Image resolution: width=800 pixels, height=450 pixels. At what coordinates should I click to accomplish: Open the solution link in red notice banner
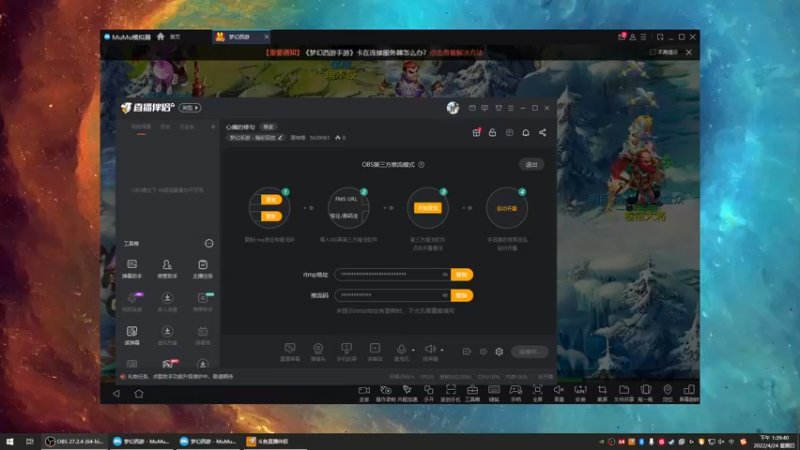point(456,53)
